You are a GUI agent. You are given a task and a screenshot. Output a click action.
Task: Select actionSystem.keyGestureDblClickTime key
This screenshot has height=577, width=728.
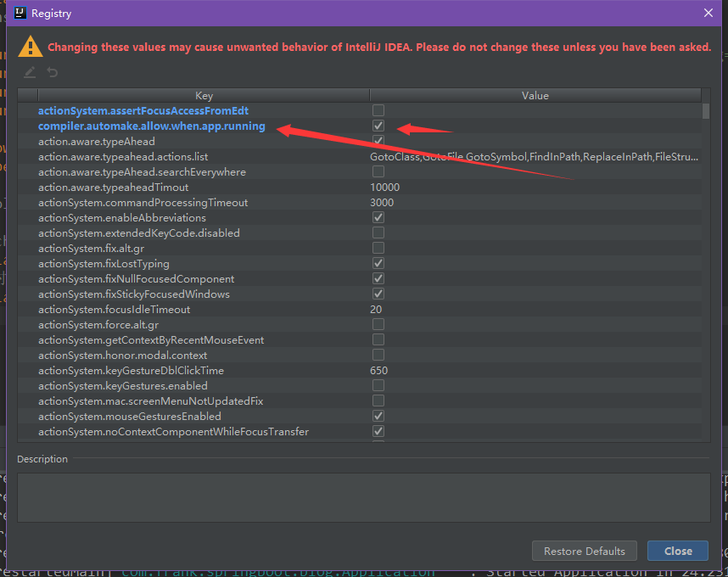(x=131, y=371)
